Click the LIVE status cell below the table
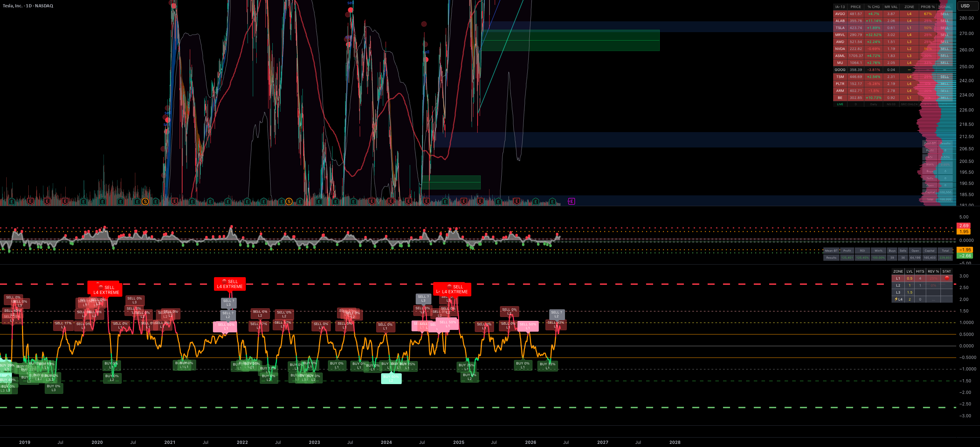The height and width of the screenshot is (447, 980). point(840,104)
